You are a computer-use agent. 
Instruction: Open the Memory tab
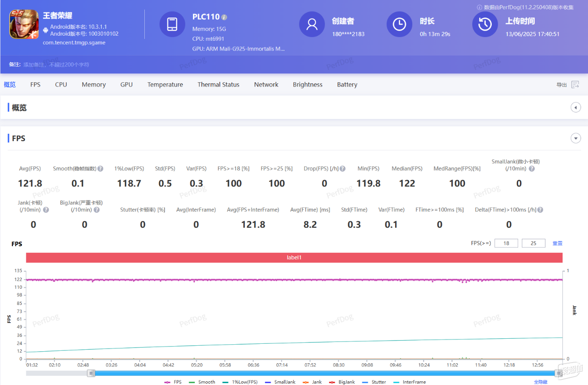pos(94,85)
